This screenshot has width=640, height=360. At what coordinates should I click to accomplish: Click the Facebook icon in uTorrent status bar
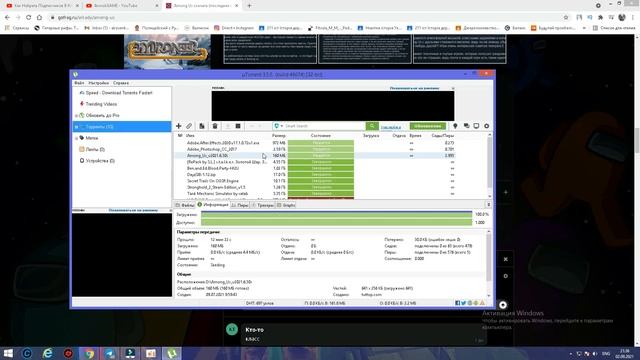[458, 303]
